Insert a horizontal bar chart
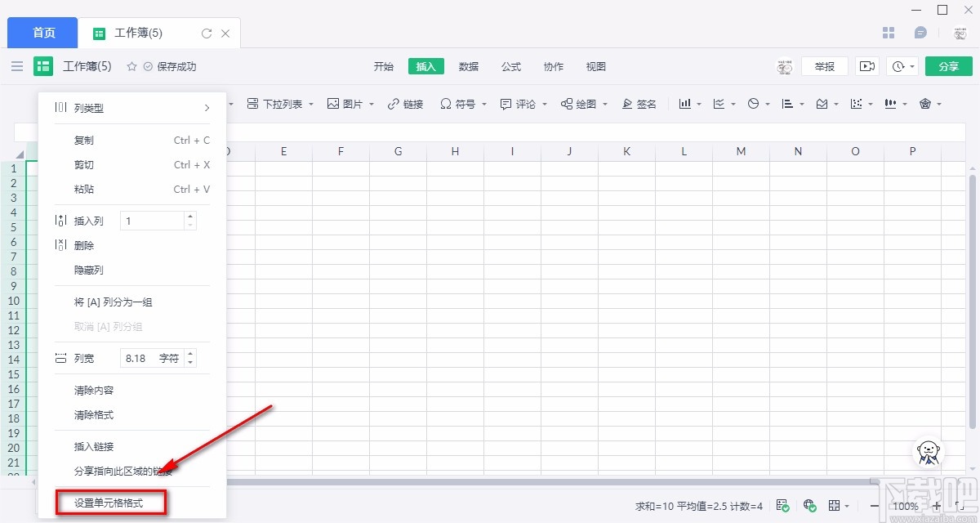This screenshot has height=523, width=980. pyautogui.click(x=788, y=104)
